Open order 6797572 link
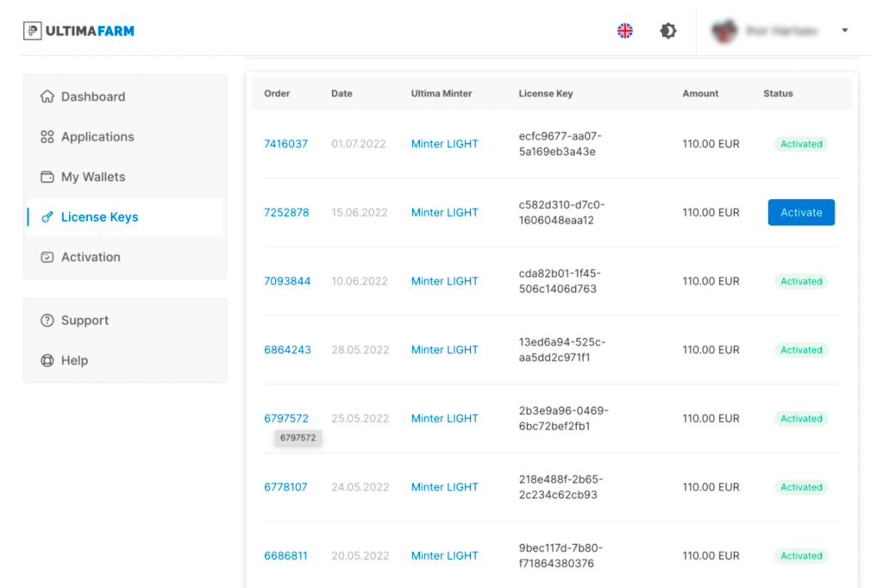 click(286, 418)
